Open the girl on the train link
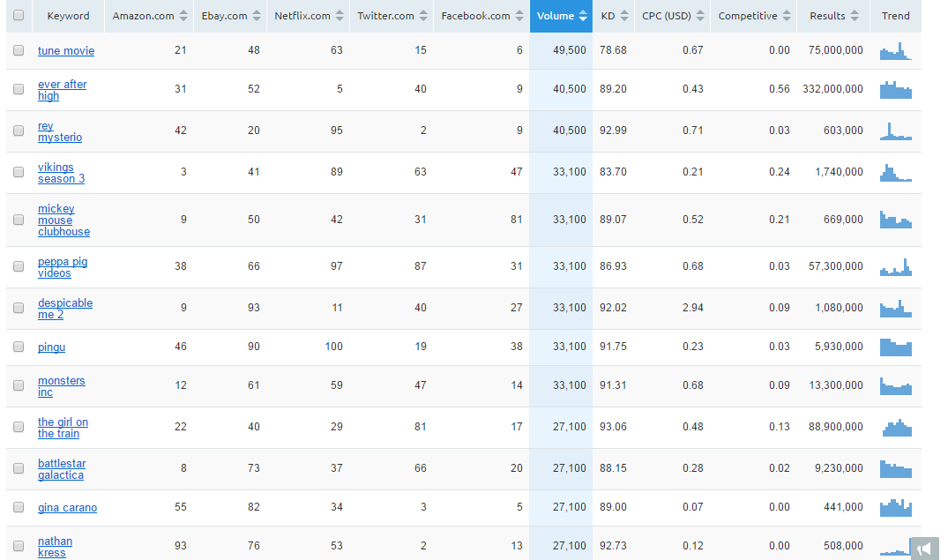Screen dimensions: 948x560 point(63,429)
